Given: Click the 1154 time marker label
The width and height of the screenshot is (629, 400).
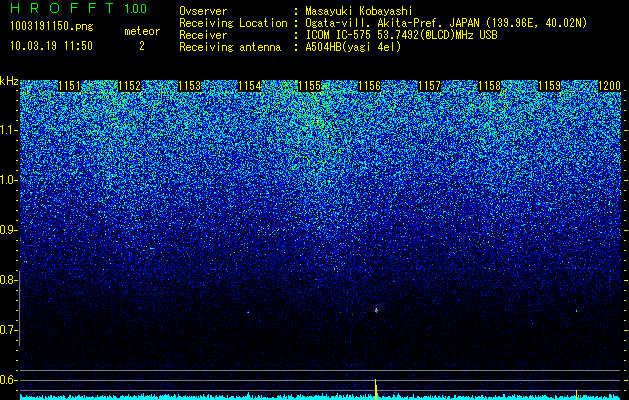Looking at the screenshot, I should click(x=250, y=86).
